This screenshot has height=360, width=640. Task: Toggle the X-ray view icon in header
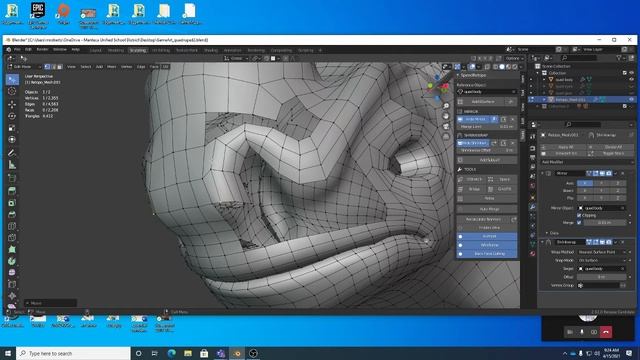(488, 67)
